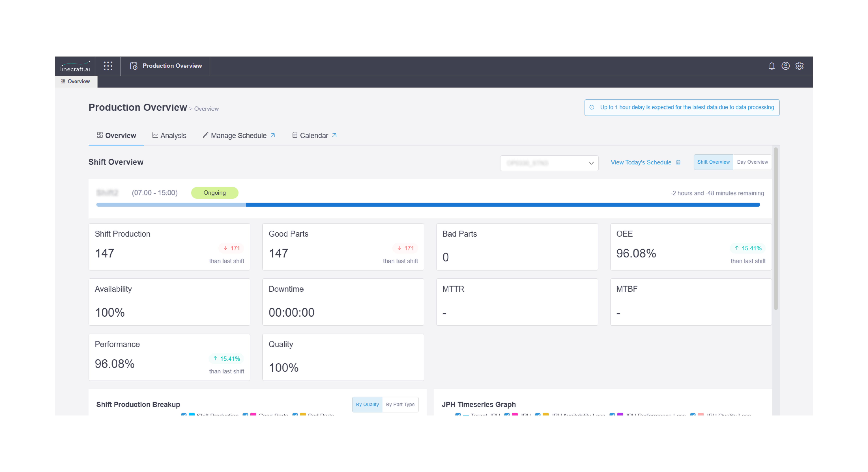Open the line selector dropdown

tap(549, 163)
